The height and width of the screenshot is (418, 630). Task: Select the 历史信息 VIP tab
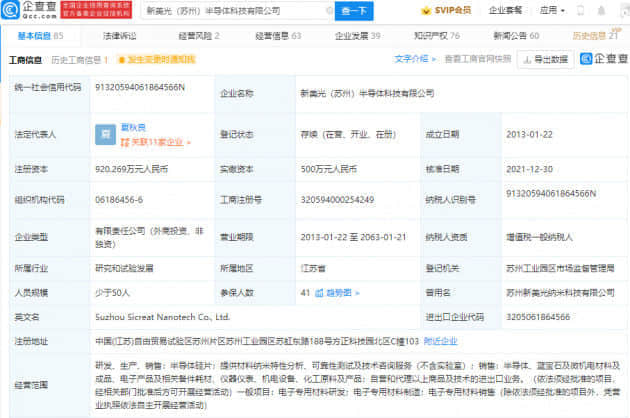tap(596, 36)
